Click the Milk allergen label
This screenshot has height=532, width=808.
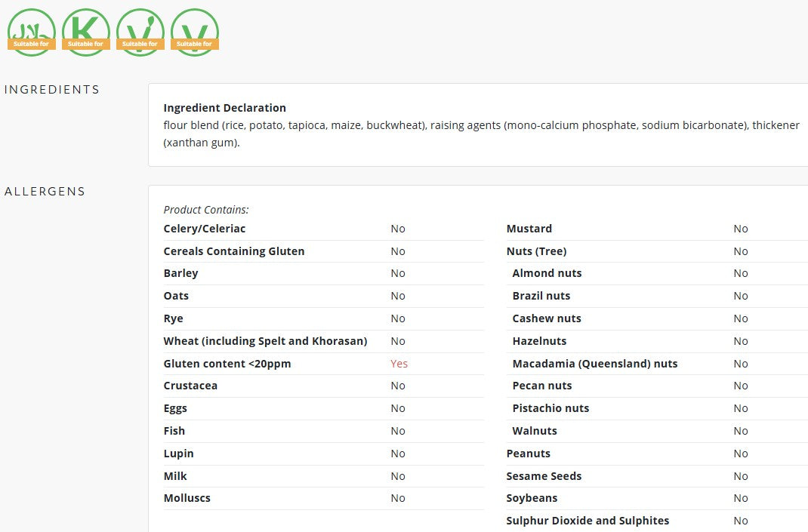pyautogui.click(x=175, y=476)
